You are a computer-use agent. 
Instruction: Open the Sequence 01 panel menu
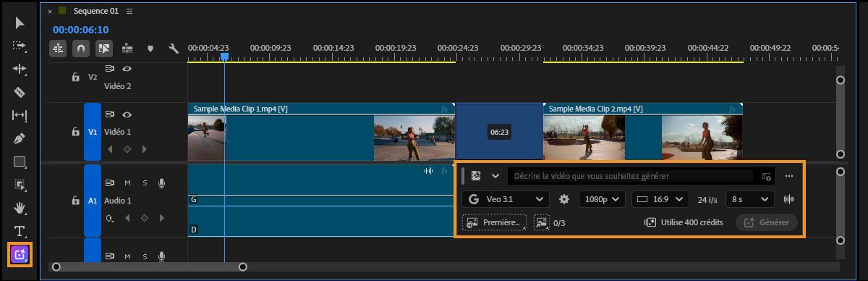(x=129, y=12)
